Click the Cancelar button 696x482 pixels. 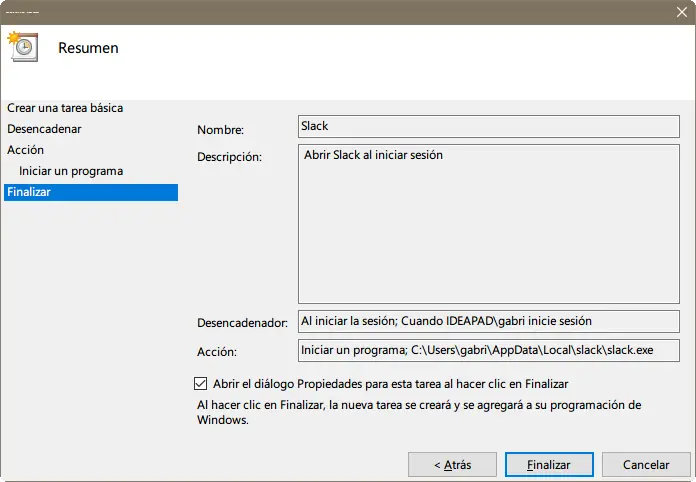(x=646, y=465)
